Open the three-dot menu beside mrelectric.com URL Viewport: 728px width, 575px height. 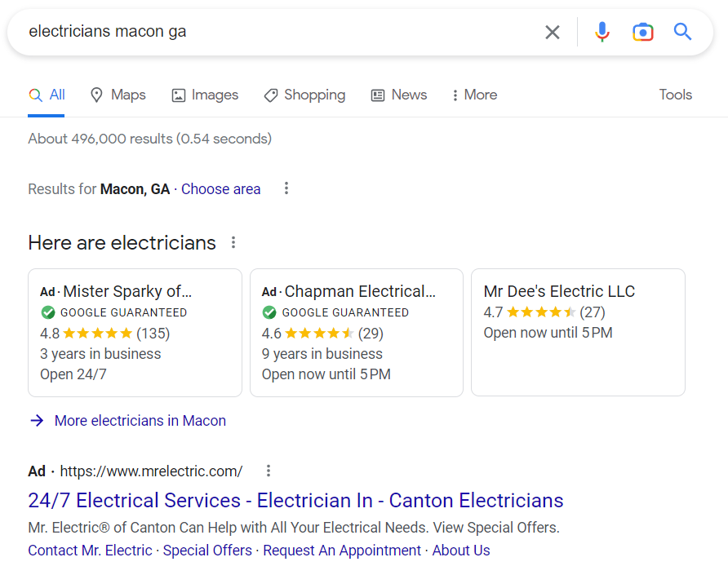269,471
